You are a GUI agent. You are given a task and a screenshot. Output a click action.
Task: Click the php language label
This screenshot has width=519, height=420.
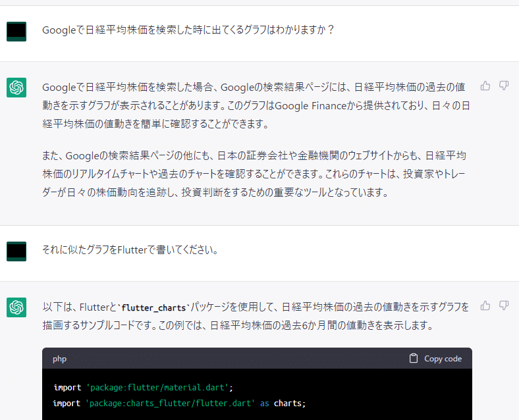click(x=59, y=359)
